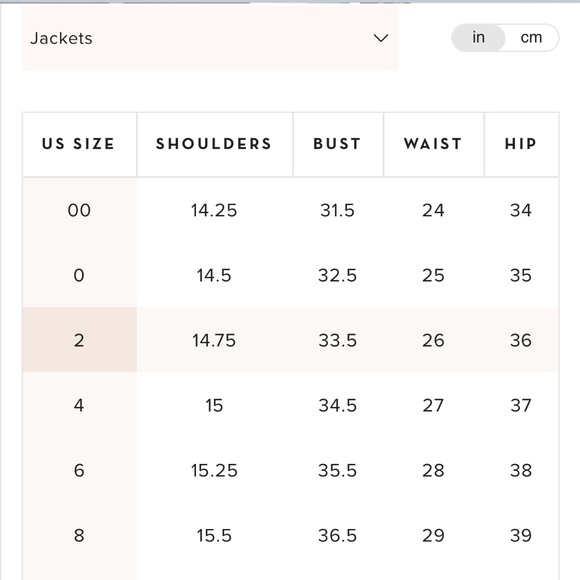Click the SHOULDERS column header
580x580 pixels.
pyautogui.click(x=215, y=144)
